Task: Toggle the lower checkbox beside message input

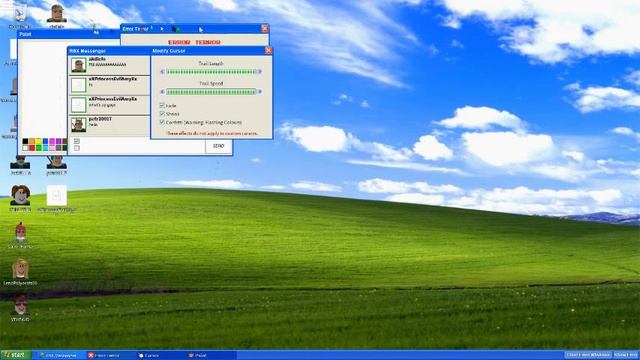Action: 77,148
